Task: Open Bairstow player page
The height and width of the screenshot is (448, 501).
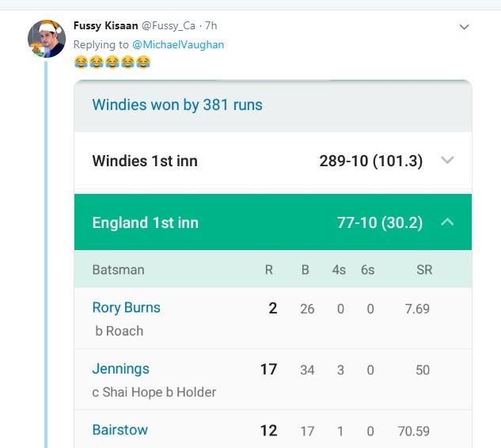Action: point(120,430)
